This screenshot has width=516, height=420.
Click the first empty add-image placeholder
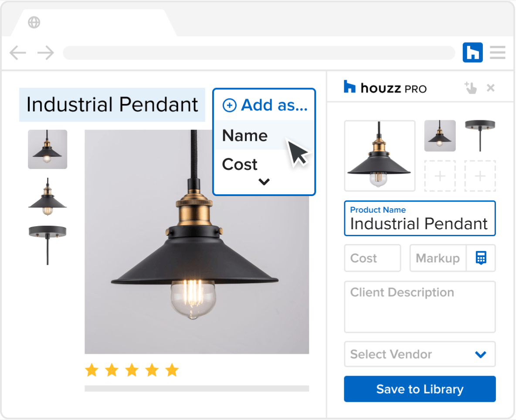[x=440, y=176]
